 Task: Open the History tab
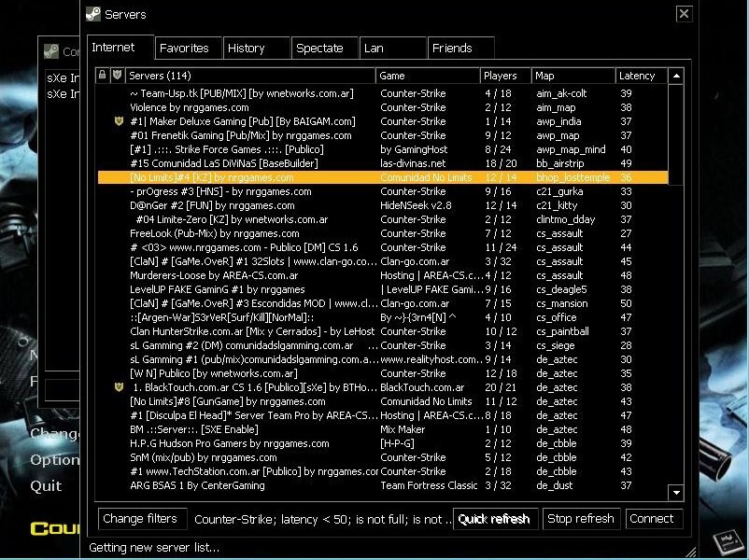tap(257, 49)
